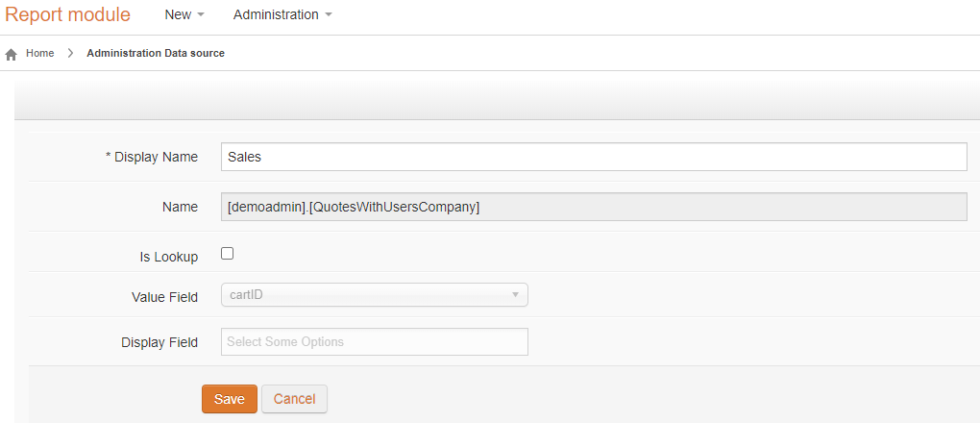Click the empty gray header panel
The width and height of the screenshot is (980, 423).
(497, 99)
